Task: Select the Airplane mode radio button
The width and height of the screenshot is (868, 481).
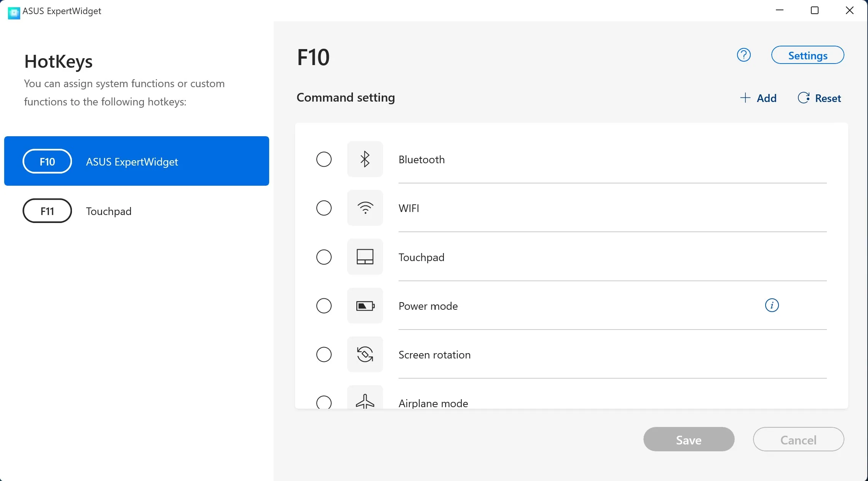Action: (324, 402)
